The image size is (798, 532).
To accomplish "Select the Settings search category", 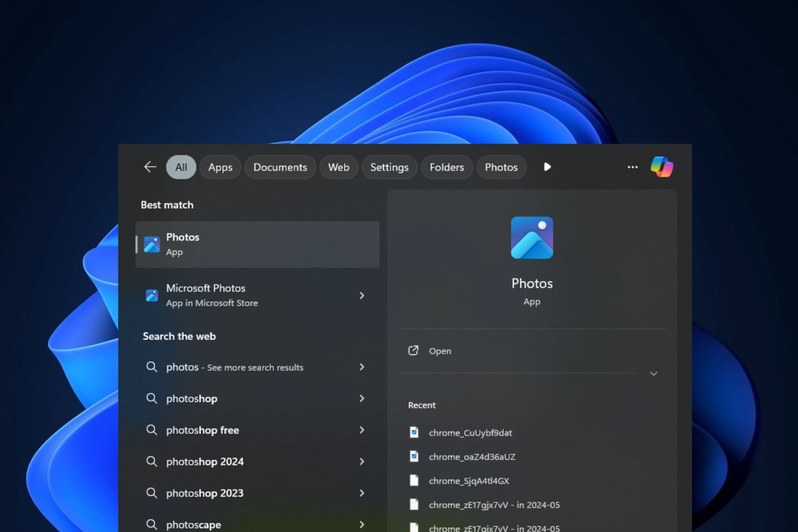I will (x=389, y=167).
